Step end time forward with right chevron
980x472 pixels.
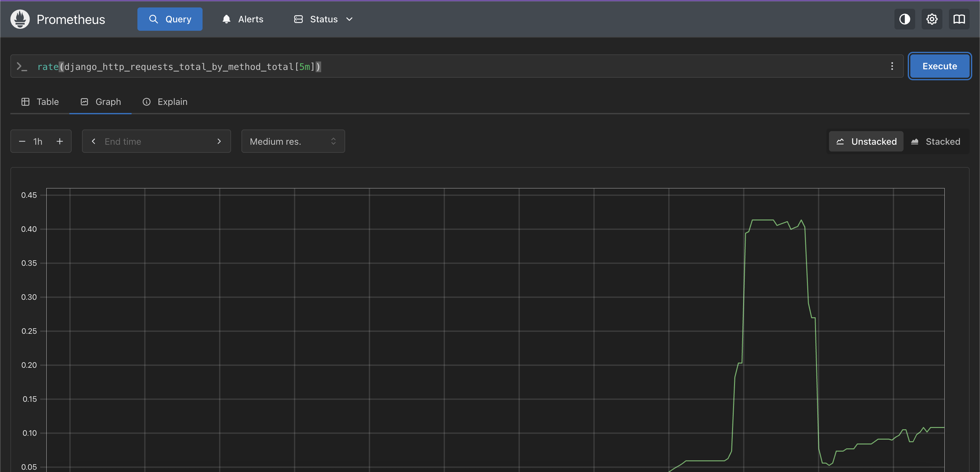click(219, 141)
